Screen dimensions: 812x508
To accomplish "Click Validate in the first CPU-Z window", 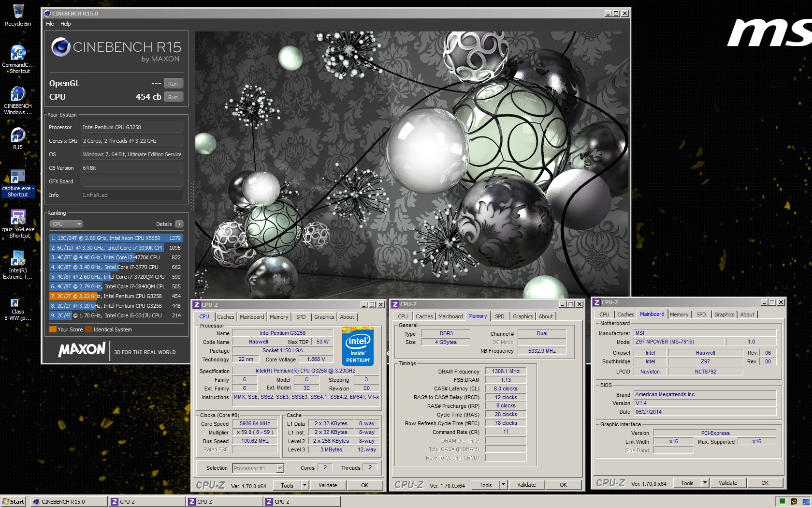I will tap(328, 485).
